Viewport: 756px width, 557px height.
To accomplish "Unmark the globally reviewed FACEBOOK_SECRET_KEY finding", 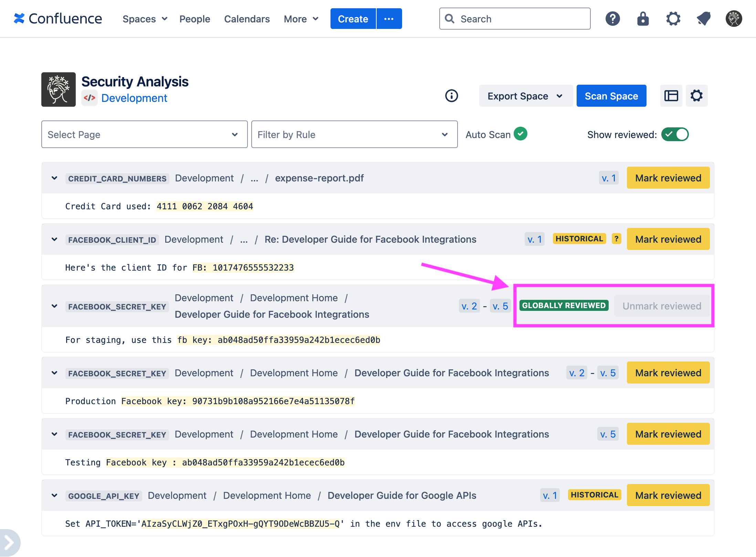I will [661, 306].
